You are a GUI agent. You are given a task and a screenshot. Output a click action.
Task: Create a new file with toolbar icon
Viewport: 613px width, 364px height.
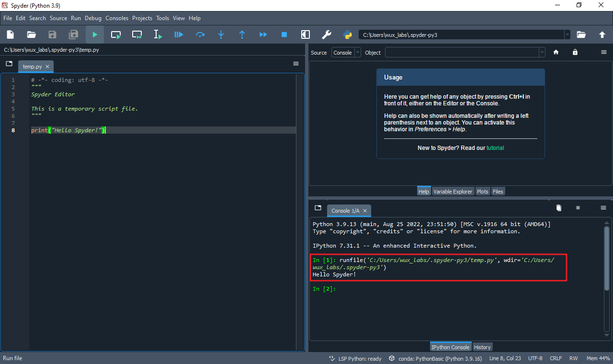[10, 34]
